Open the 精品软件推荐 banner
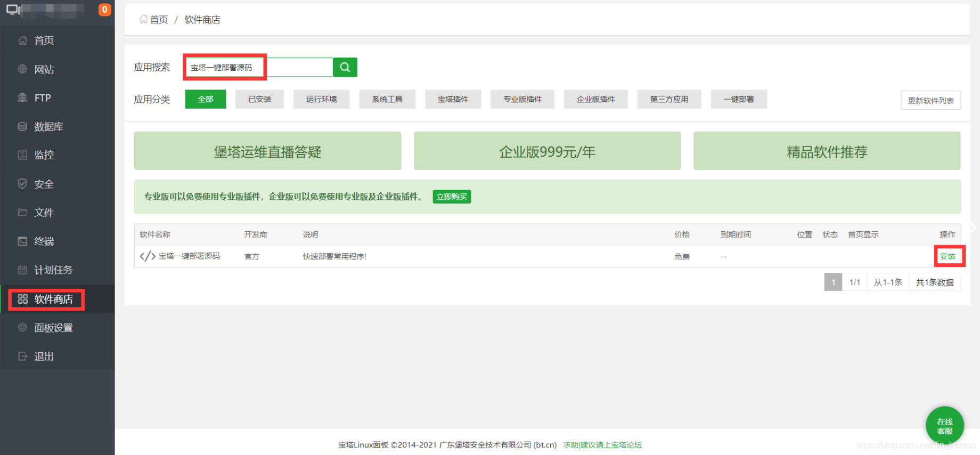Image resolution: width=980 pixels, height=455 pixels. coord(827,151)
